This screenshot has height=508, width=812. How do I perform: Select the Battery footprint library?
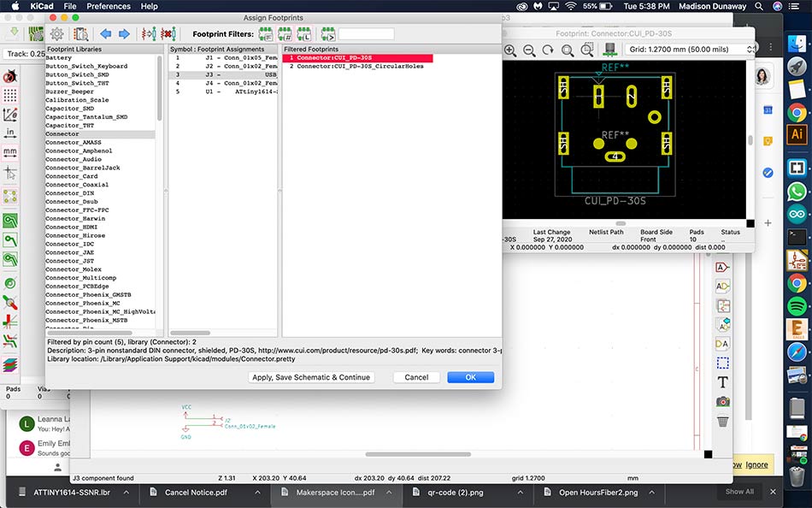[x=100, y=57]
